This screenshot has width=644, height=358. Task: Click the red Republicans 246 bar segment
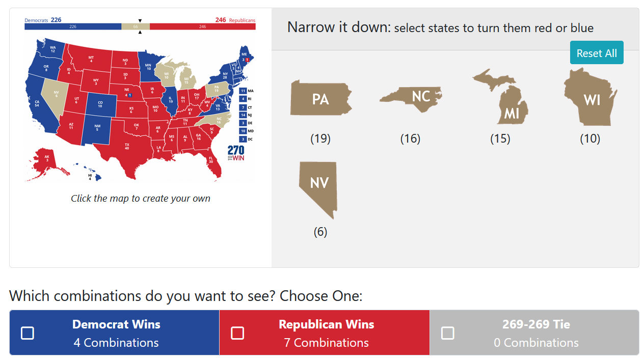pyautogui.click(x=202, y=26)
